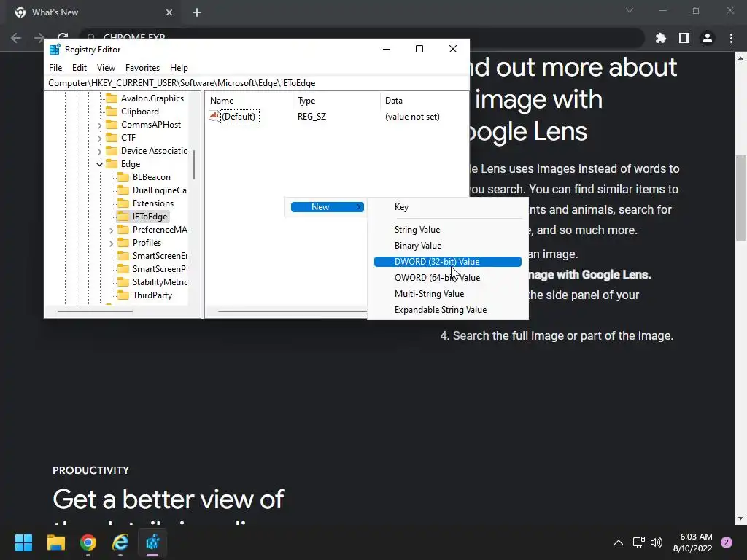Choose String Value from New submenu

(448, 230)
